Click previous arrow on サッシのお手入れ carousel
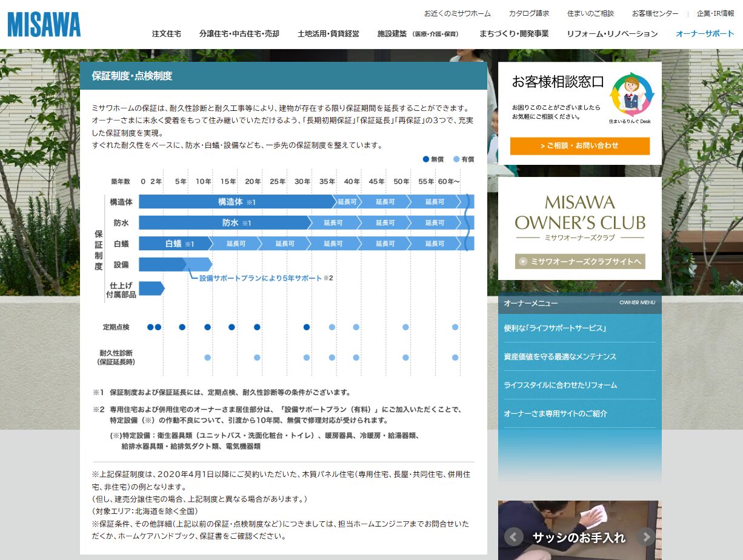 514,536
